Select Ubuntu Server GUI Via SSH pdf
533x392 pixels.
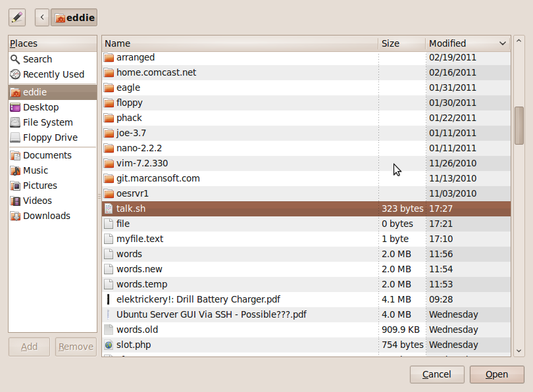click(306, 314)
